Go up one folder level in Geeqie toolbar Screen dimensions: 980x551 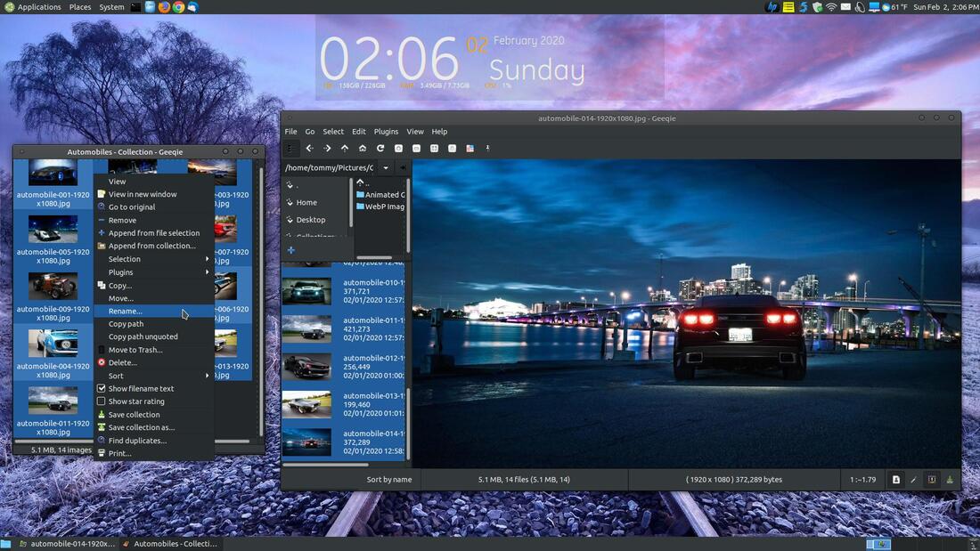[345, 149]
